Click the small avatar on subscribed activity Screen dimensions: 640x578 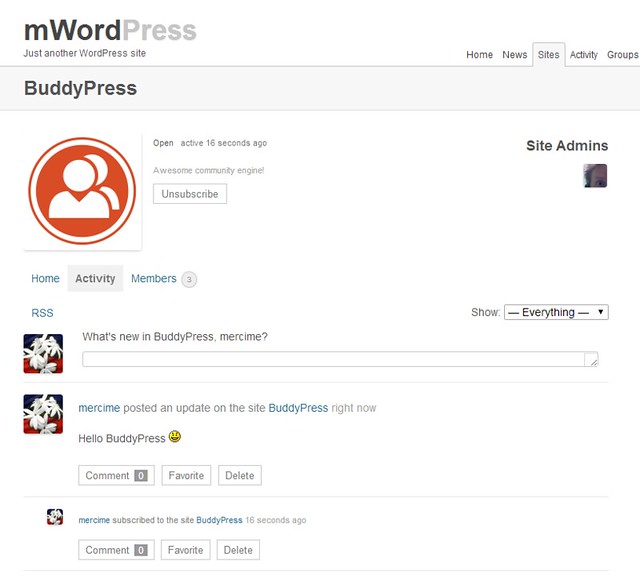[x=55, y=517]
